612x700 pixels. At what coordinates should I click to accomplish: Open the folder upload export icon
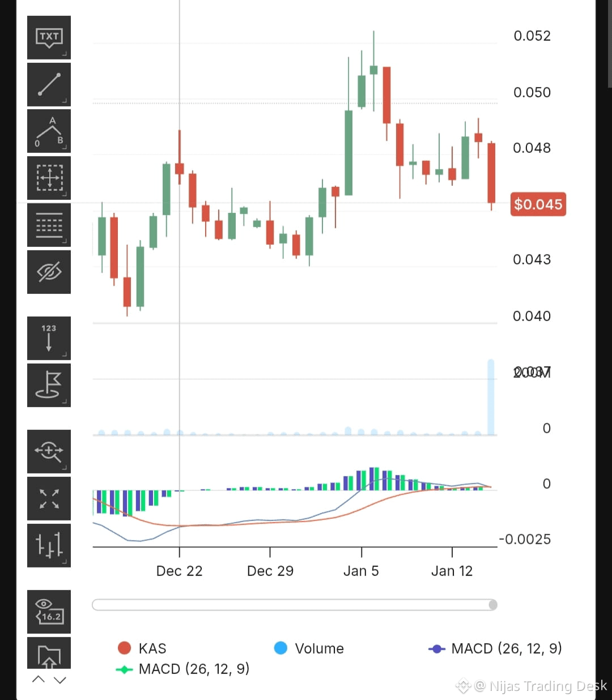[x=49, y=654]
